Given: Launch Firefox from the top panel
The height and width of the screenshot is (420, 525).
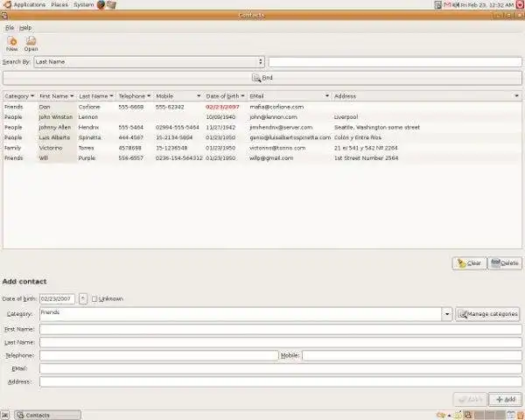Looking at the screenshot, I should point(101,4).
